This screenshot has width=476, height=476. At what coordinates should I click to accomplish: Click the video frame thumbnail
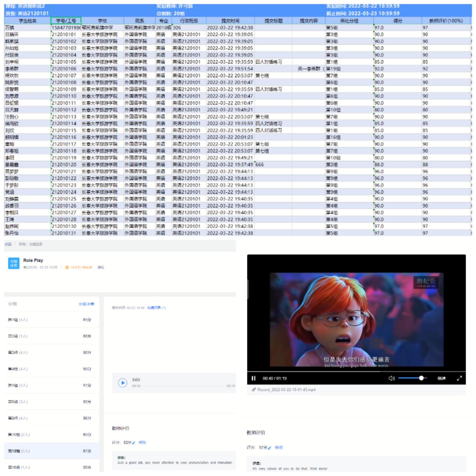click(356, 320)
